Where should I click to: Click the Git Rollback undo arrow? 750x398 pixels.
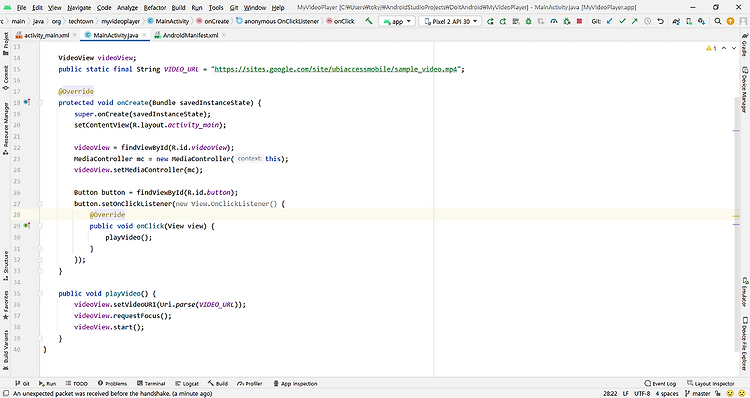[x=661, y=21]
